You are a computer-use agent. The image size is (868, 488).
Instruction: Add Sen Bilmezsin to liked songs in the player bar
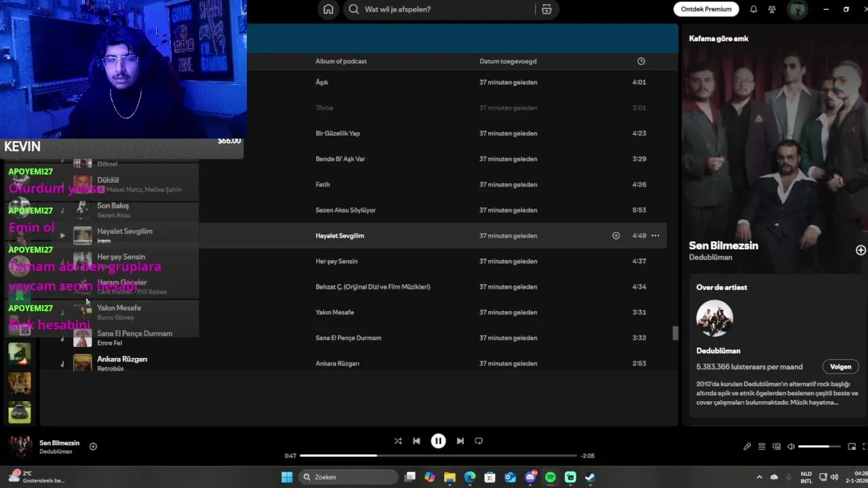point(93,446)
